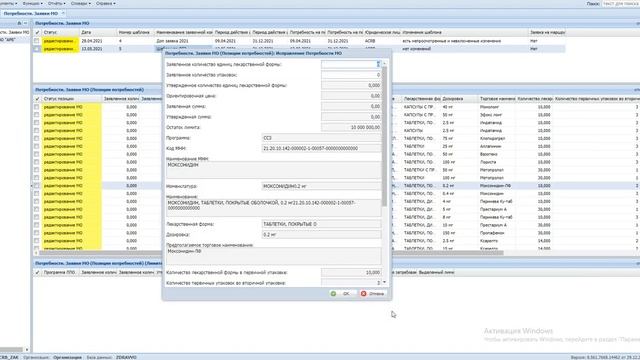Click the Номенклатура field
Image resolution: width=640 pixels, height=360 pixels.
click(x=321, y=186)
